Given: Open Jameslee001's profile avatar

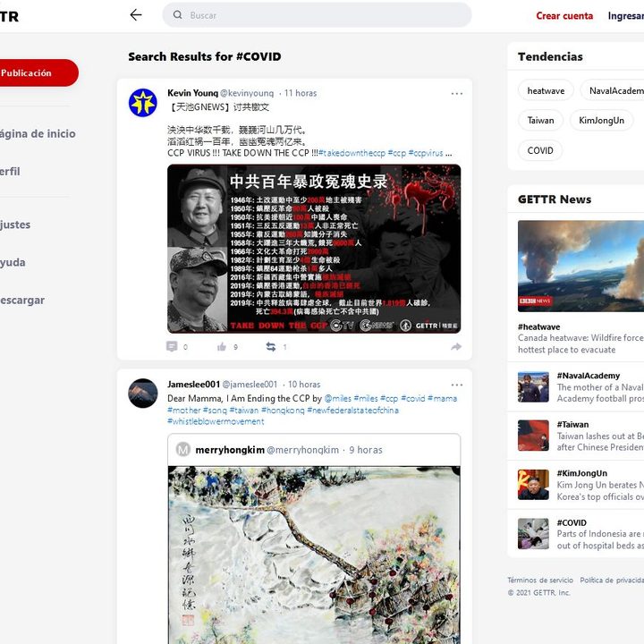Looking at the screenshot, I should pyautogui.click(x=143, y=393).
